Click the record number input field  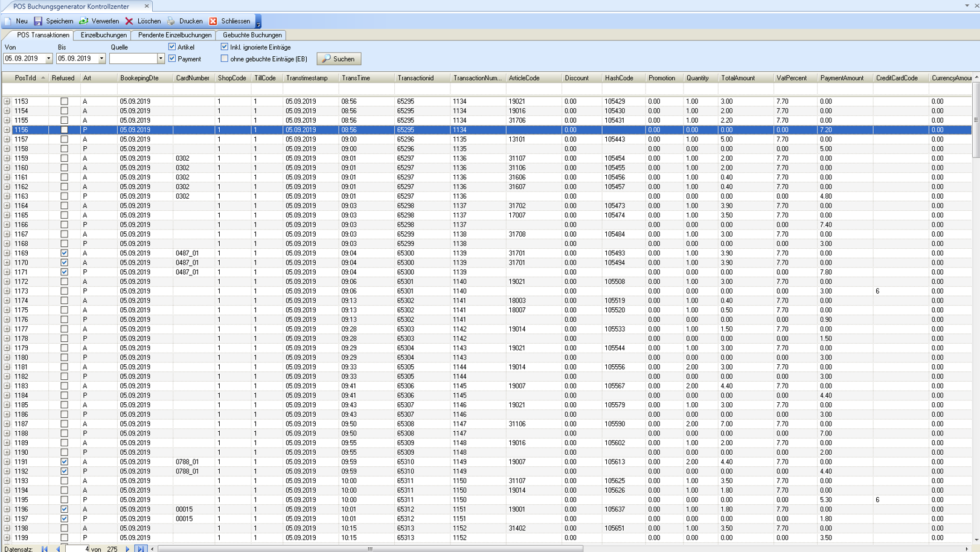coord(77,549)
